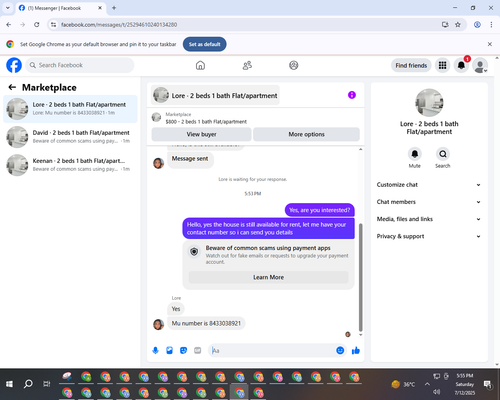500x400 pixels.
Task: Open the volume icon in system tray
Action: coord(437,392)
